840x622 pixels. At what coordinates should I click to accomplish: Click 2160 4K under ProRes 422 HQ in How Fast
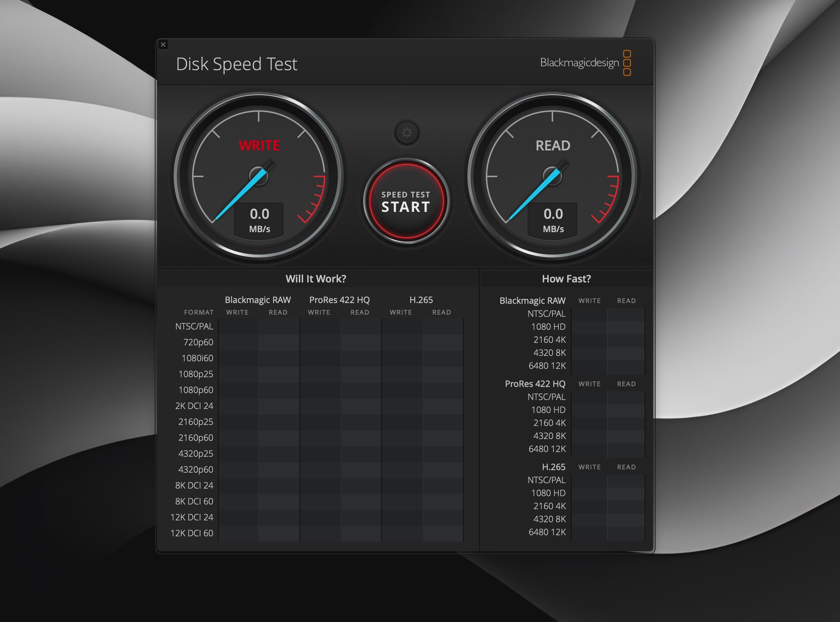point(549,423)
